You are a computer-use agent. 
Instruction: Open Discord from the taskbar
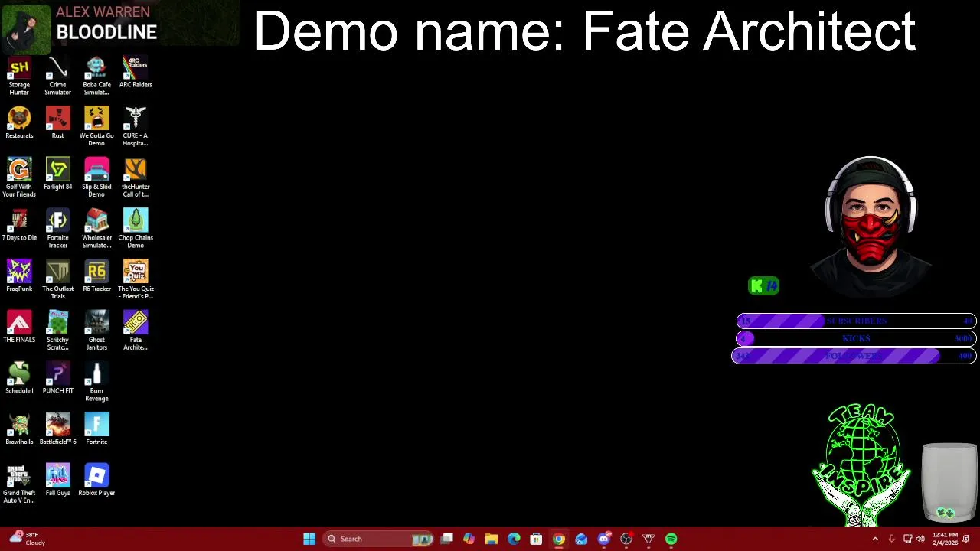coord(604,539)
